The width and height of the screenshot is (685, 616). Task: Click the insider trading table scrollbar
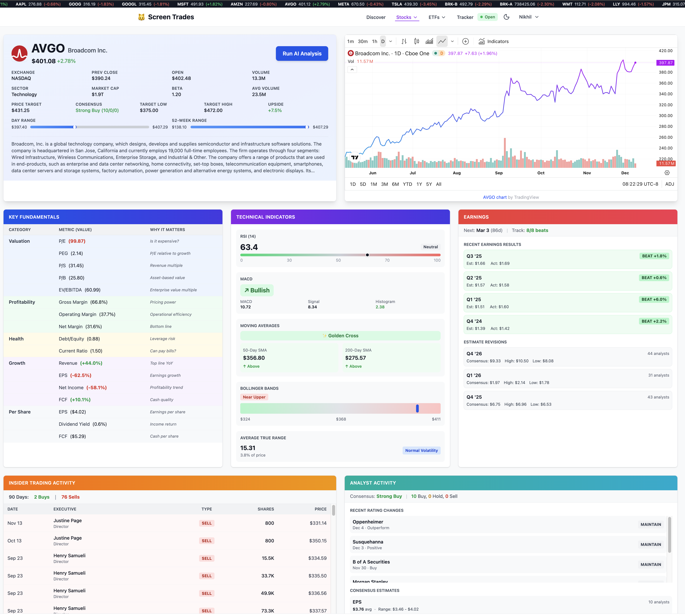(334, 510)
